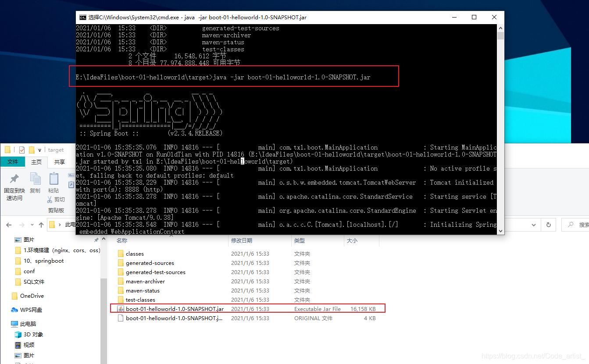The image size is (589, 364).
Task: Open the Explorer quick access toolbar dropdown arrow
Action: click(39, 150)
